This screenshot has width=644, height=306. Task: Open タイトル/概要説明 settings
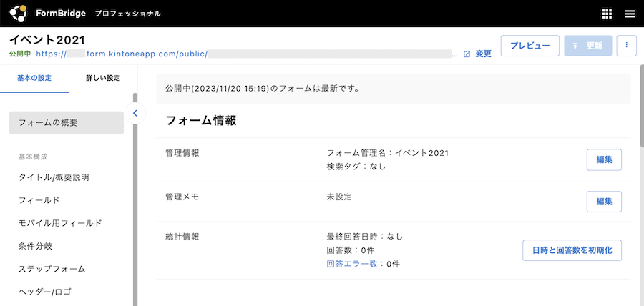(x=54, y=177)
